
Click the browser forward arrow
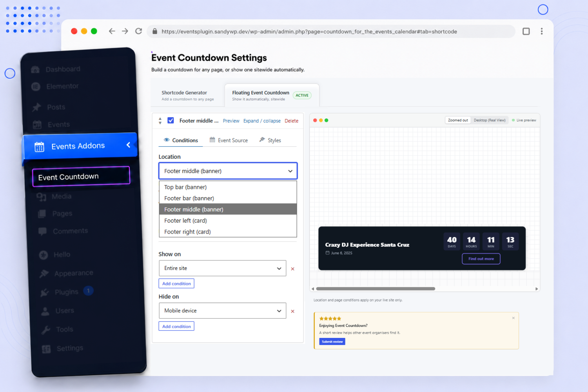click(x=125, y=31)
